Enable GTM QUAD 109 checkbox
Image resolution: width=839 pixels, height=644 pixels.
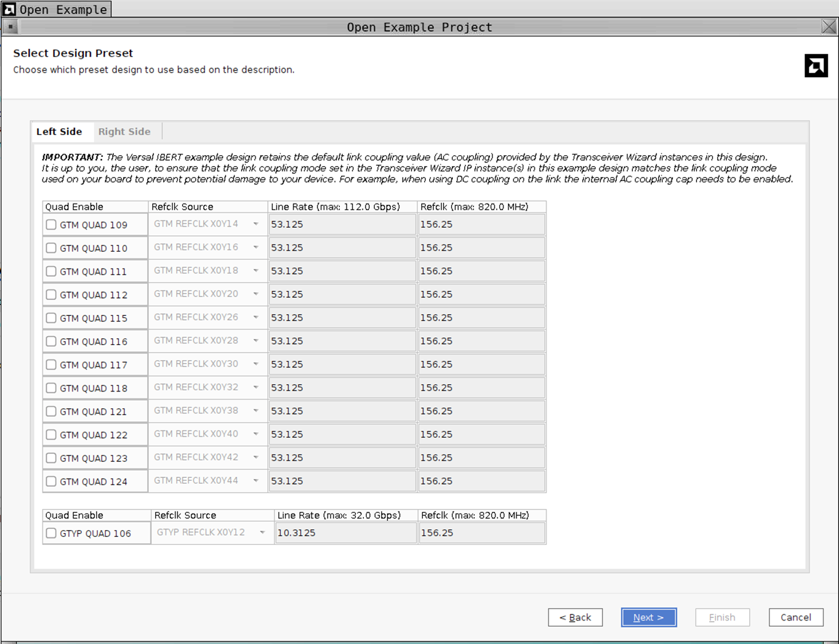pos(51,224)
